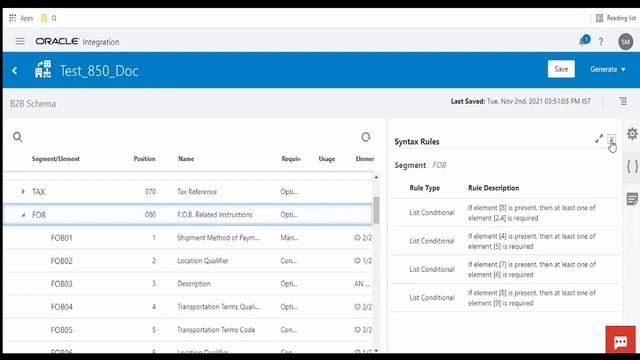Image resolution: width=640 pixels, height=360 pixels.
Task: Open the notes icon in side rail
Action: 632,199
